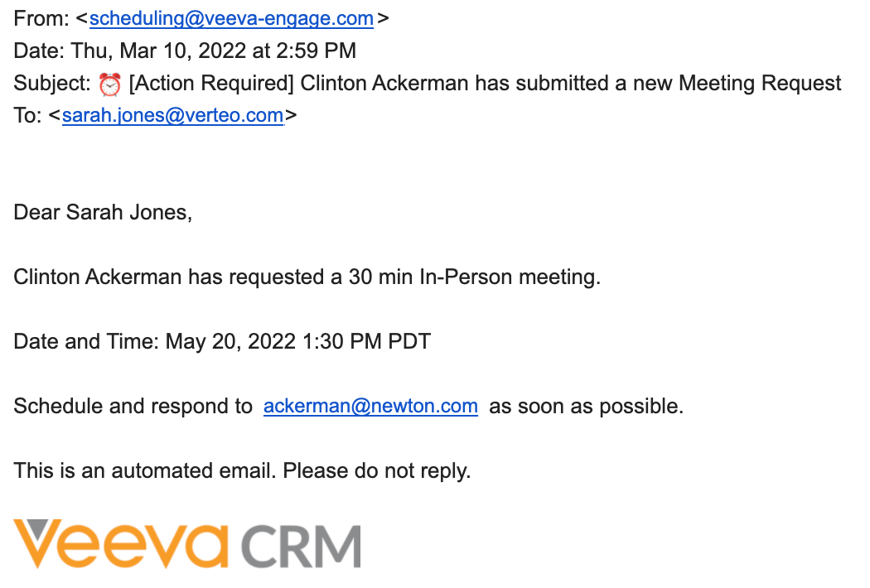
Task: Click the "Date and Time:" label
Action: [86, 341]
